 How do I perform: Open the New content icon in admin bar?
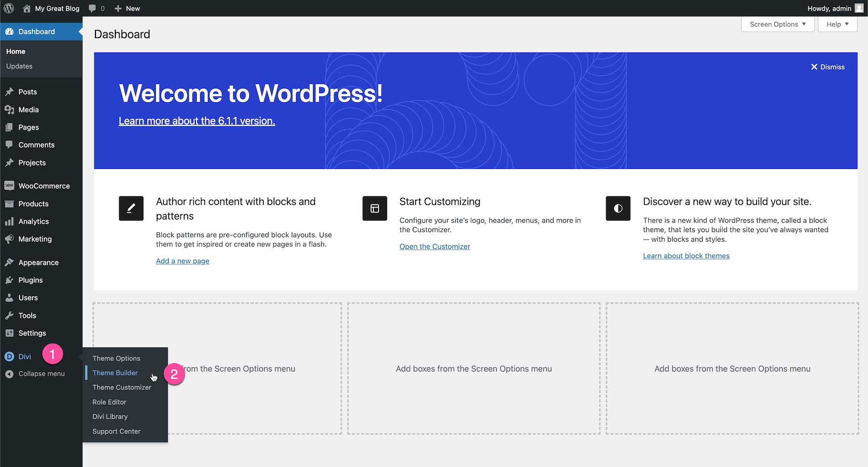(x=117, y=8)
